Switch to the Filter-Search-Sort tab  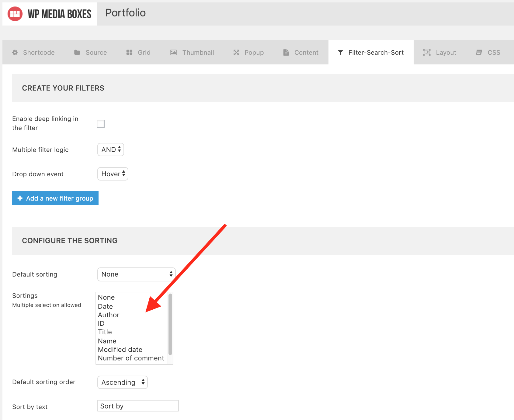coord(371,53)
